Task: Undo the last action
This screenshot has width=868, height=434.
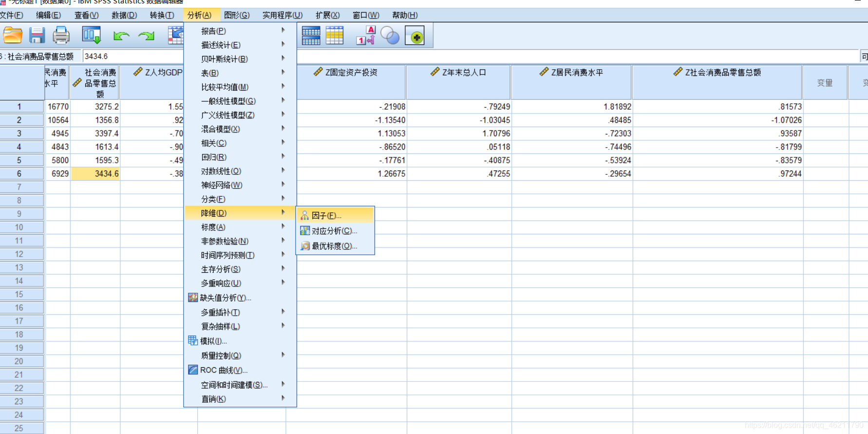Action: (x=121, y=36)
